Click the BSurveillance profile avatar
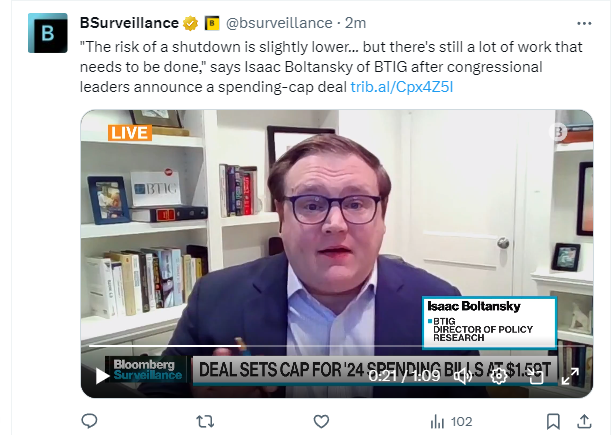The height and width of the screenshot is (435, 614). click(48, 33)
